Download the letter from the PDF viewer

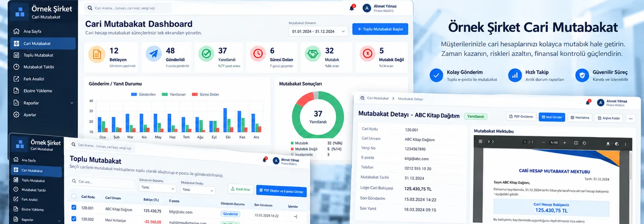pos(608,144)
